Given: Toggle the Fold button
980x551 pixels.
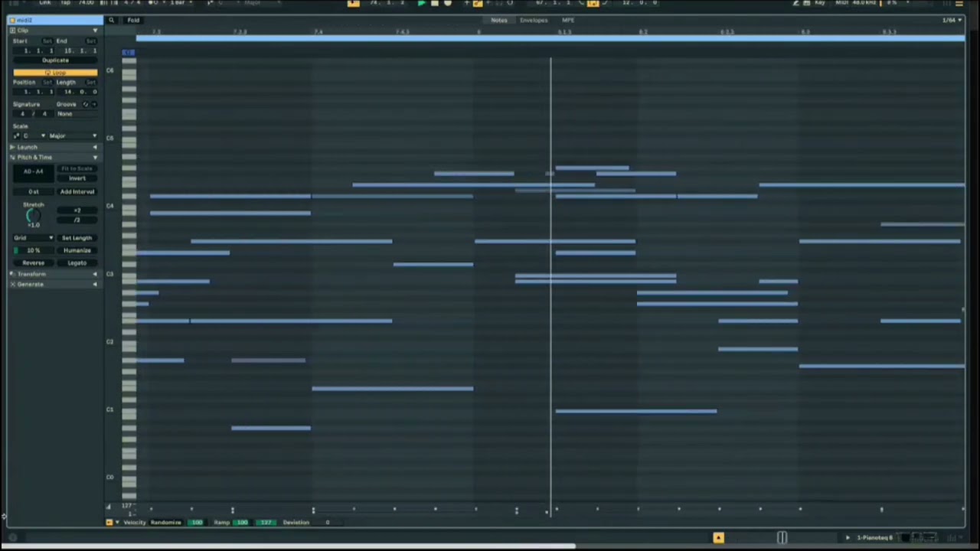Looking at the screenshot, I should click(133, 20).
